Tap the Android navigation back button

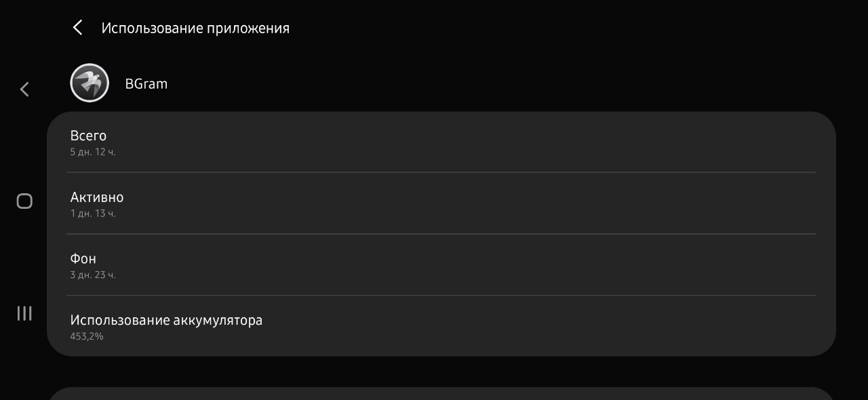24,89
